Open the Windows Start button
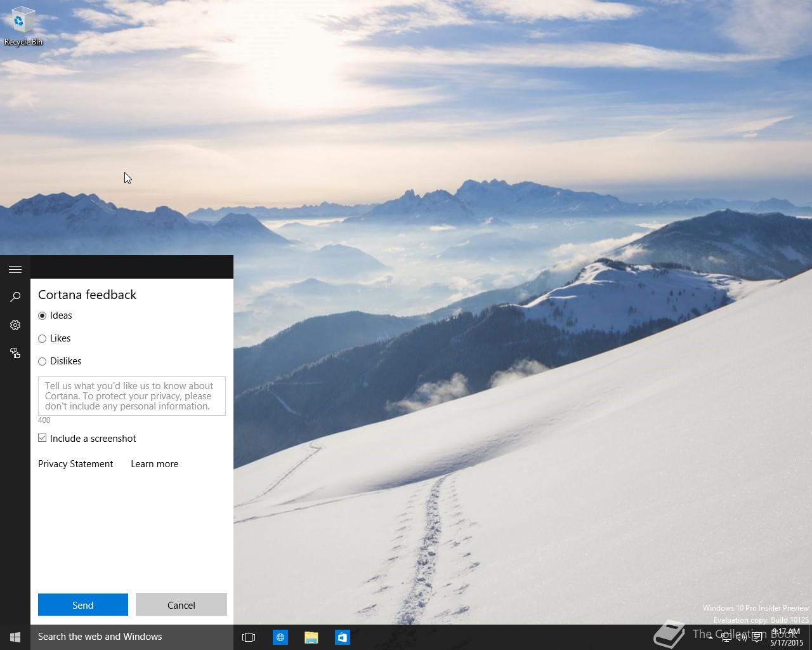The width and height of the screenshot is (812, 650). tap(15, 637)
